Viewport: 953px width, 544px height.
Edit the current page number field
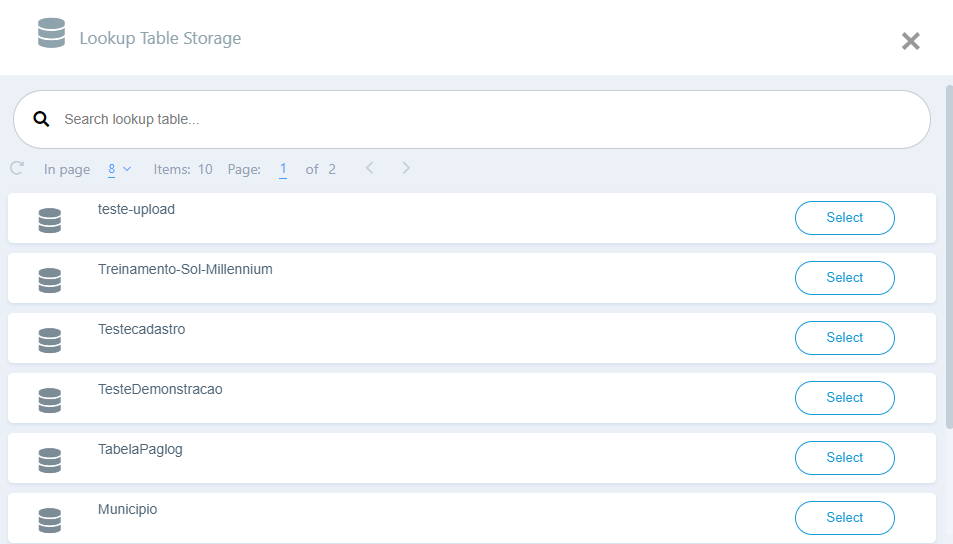(283, 169)
